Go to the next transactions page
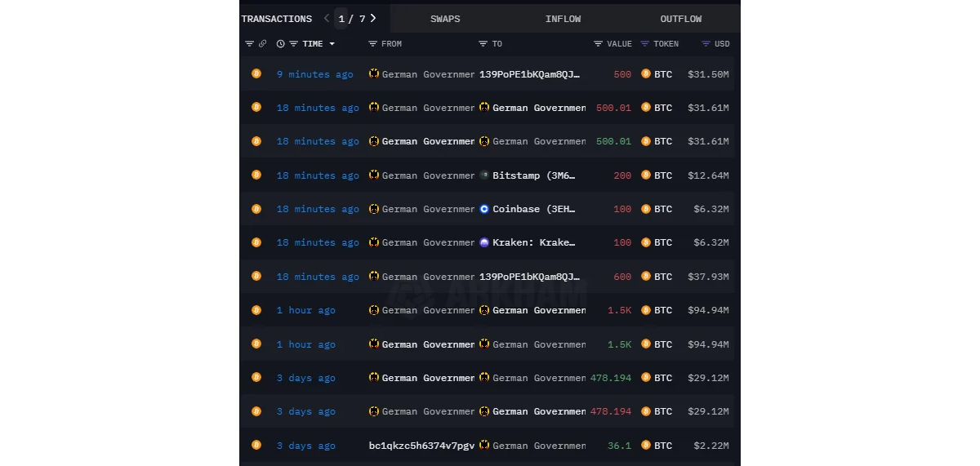Image resolution: width=980 pixels, height=466 pixels. (373, 18)
